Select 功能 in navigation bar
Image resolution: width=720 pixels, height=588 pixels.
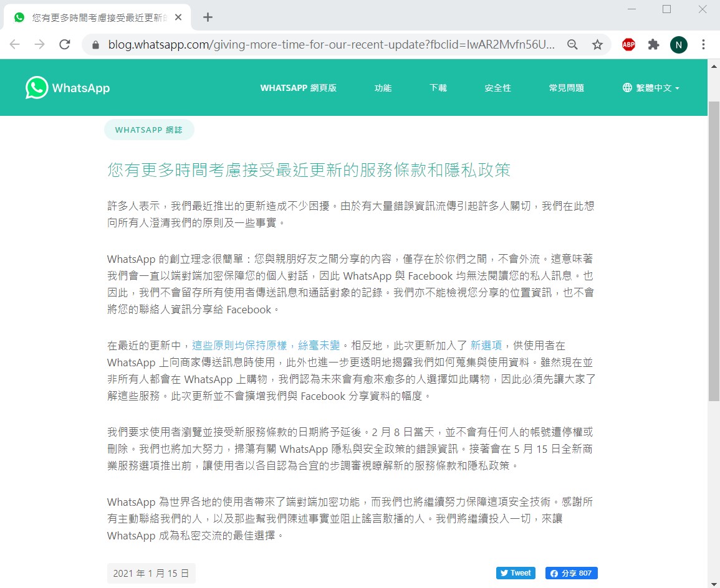coord(383,88)
